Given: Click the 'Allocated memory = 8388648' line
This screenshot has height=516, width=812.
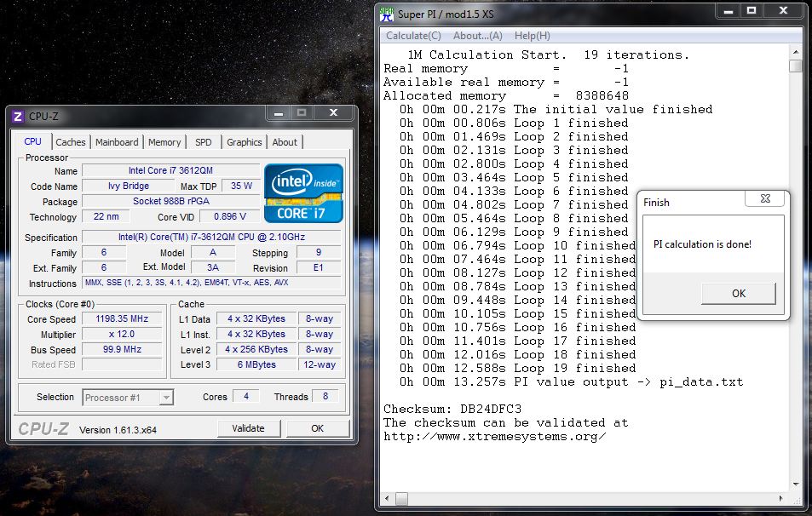Looking at the screenshot, I should pyautogui.click(x=506, y=95).
